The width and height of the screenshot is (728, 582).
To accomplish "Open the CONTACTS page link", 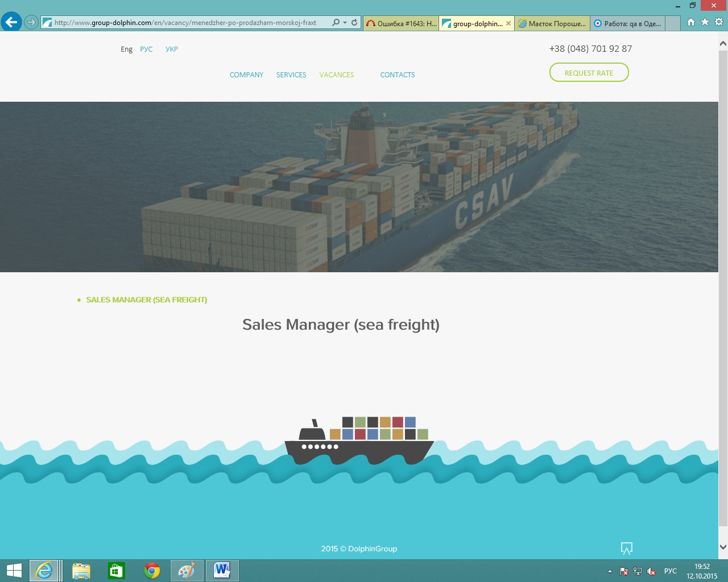I will 397,75.
